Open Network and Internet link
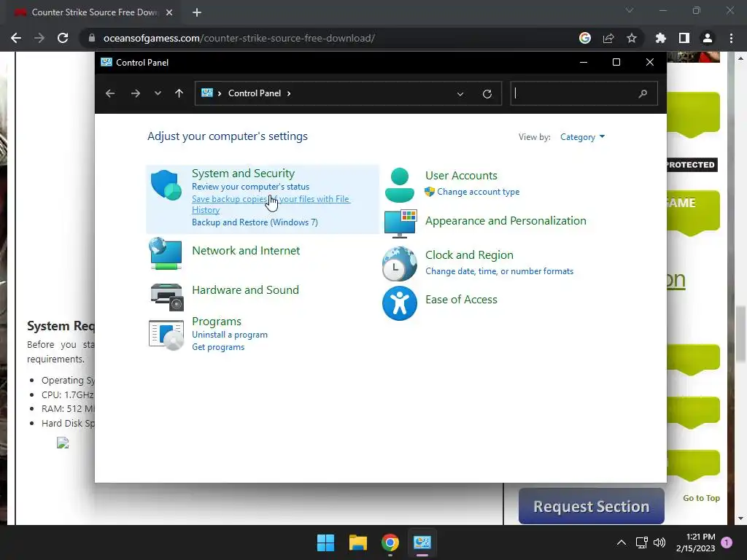 [x=246, y=251]
